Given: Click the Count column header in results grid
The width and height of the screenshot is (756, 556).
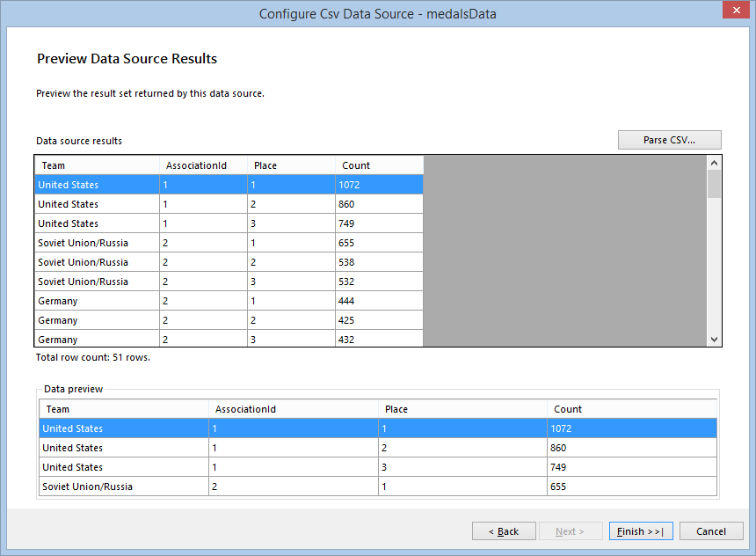Looking at the screenshot, I should pyautogui.click(x=376, y=165).
